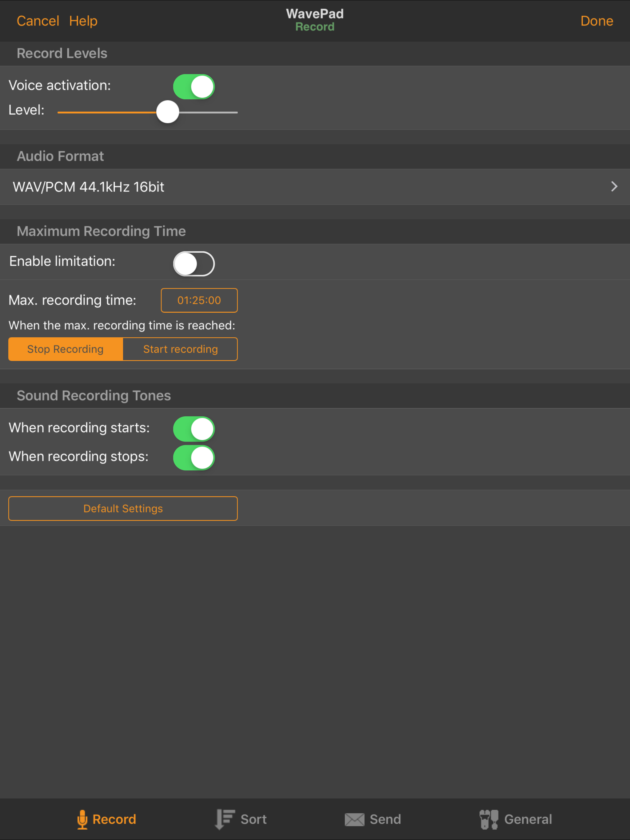Screen dimensions: 630x840
Task: Toggle the When recording starts tone
Action: [x=194, y=429]
